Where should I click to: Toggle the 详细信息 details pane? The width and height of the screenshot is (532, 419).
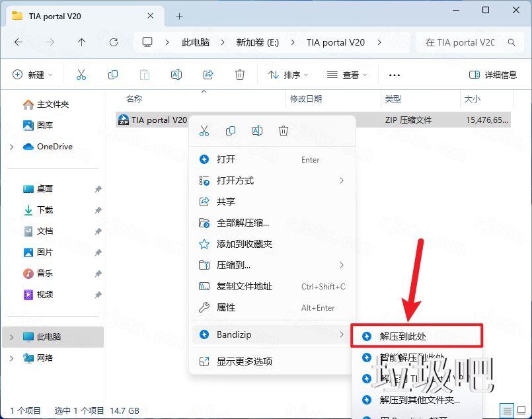(x=492, y=75)
